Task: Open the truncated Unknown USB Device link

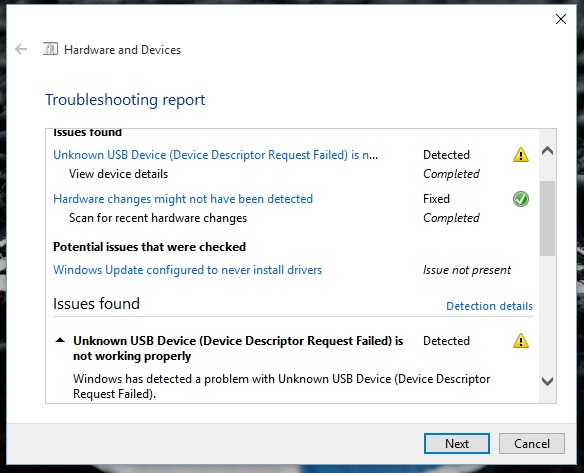Action: click(215, 155)
